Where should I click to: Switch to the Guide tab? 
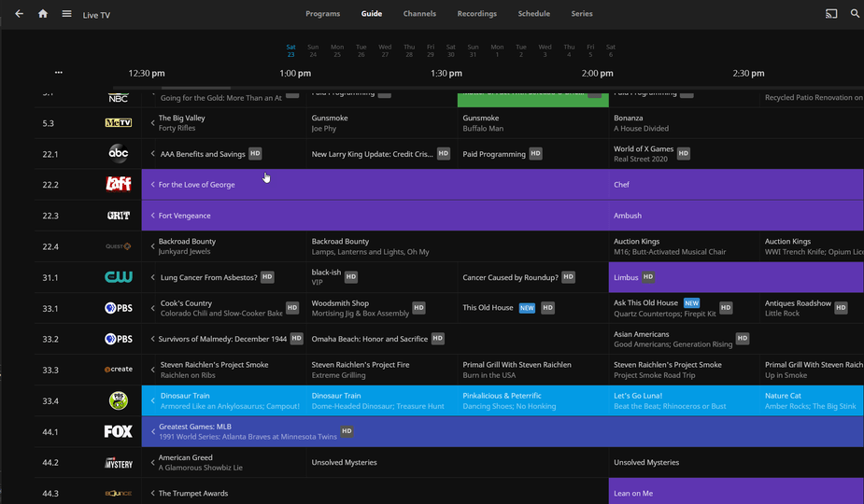pos(372,14)
